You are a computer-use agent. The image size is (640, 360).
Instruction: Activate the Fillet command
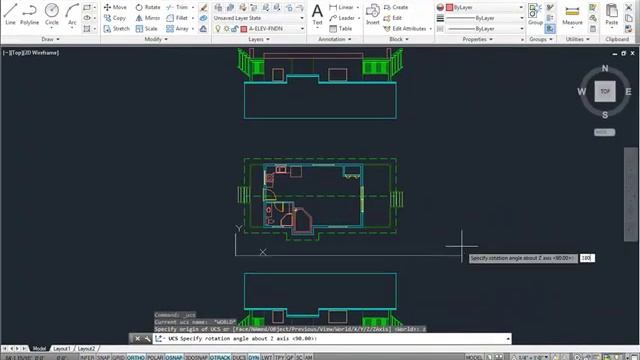point(178,18)
